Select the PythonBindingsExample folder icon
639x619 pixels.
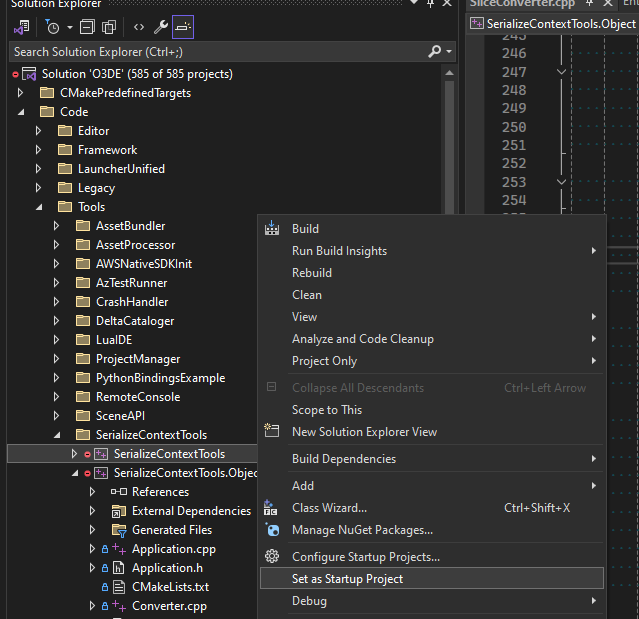[83, 378]
